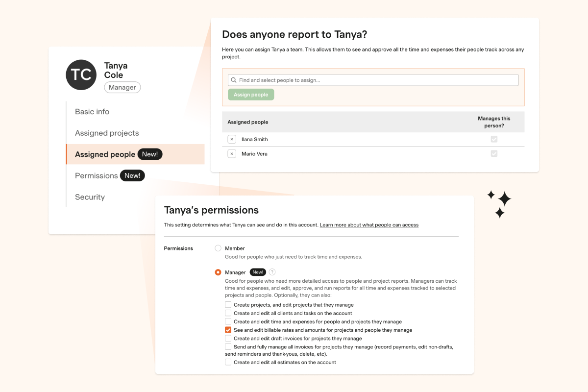Enable Create and edit all clients and tasks

[228, 313]
